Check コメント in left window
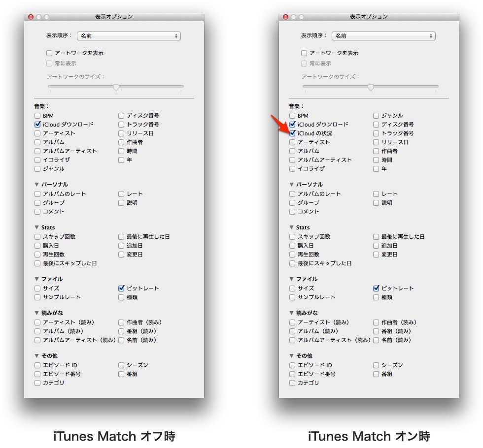The image size is (483, 448). pyautogui.click(x=37, y=212)
